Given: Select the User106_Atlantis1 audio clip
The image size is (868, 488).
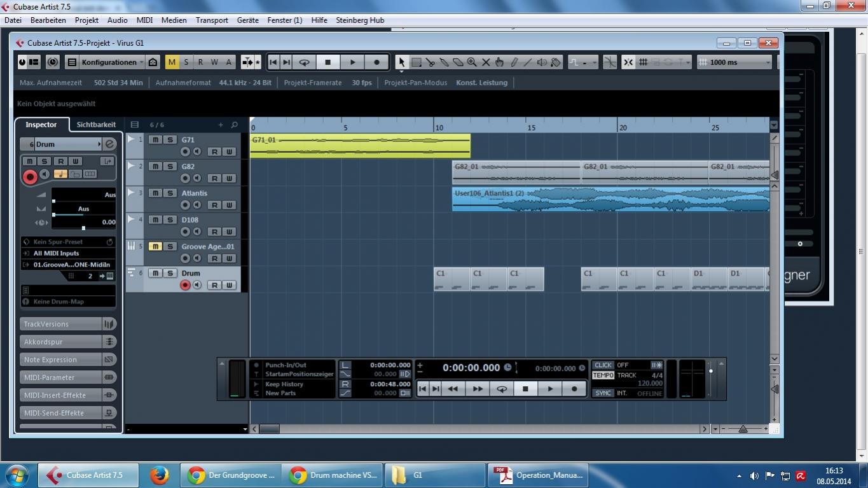Looking at the screenshot, I should coord(610,199).
